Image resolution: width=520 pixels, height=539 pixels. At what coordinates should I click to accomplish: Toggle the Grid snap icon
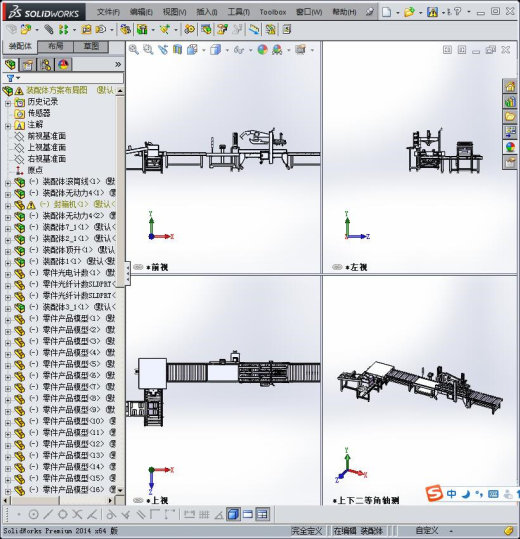204,515
